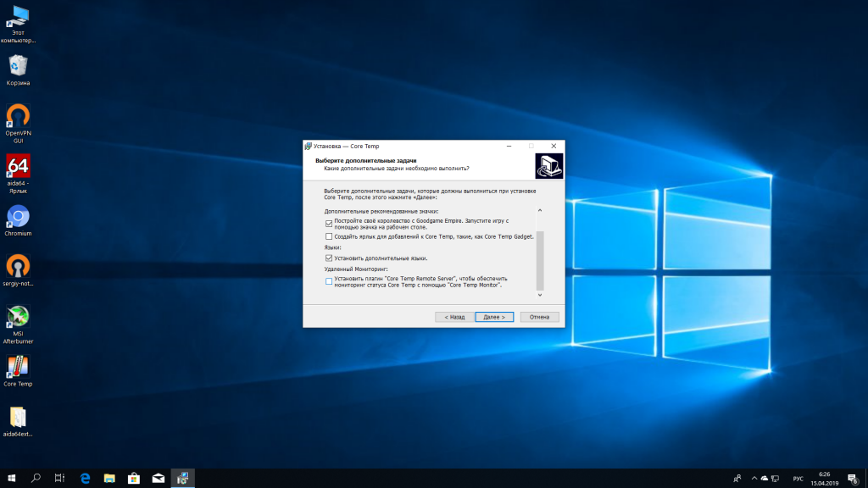
Task: Open the РУС input language switcher
Action: 798,478
